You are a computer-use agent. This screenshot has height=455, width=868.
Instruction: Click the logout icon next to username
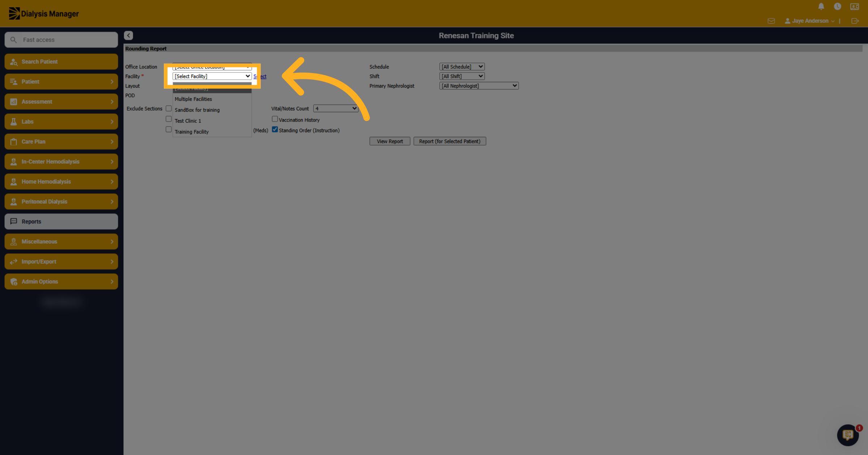(855, 21)
